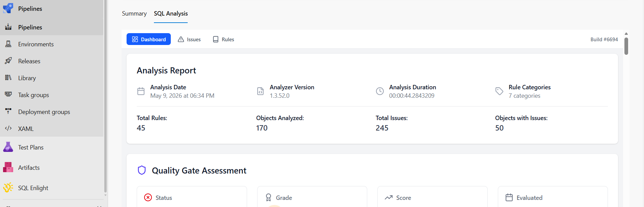
Task: Open the Issues view
Action: (189, 39)
